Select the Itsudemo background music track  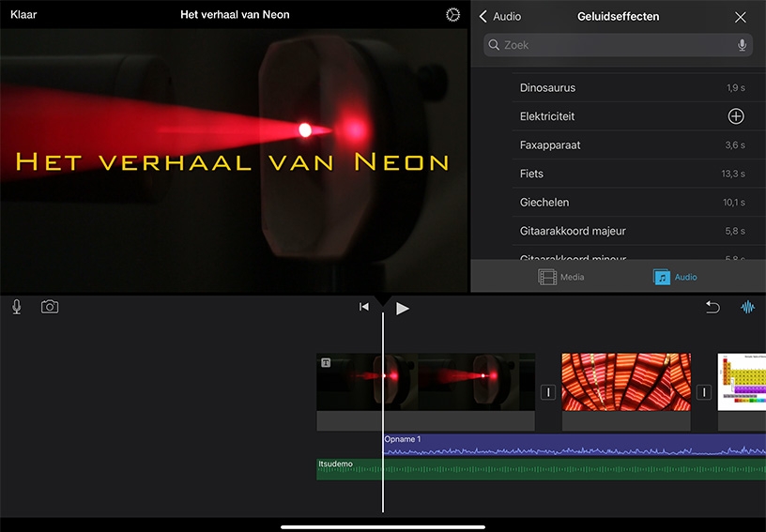click(542, 469)
